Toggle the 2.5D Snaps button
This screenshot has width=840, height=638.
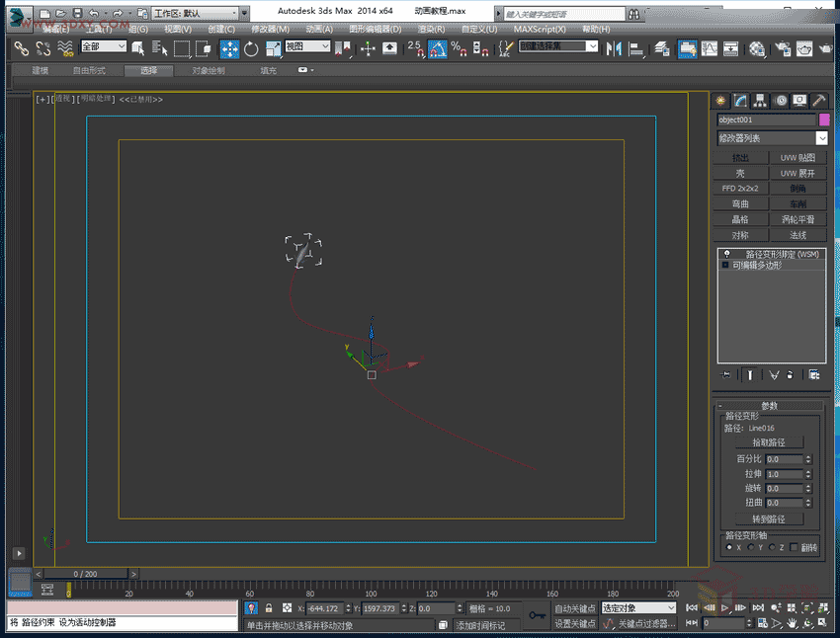(x=416, y=49)
